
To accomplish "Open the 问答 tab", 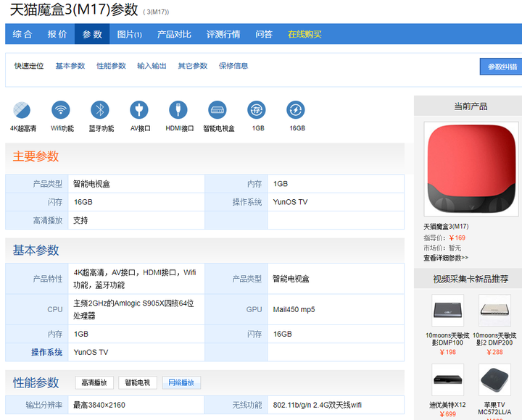I will click(264, 34).
